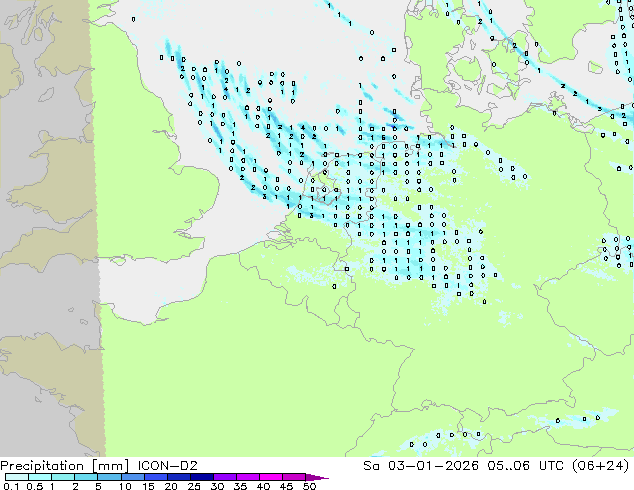Select legend swatch between 2 and 5
The height and width of the screenshot is (490, 634).
tap(86, 477)
